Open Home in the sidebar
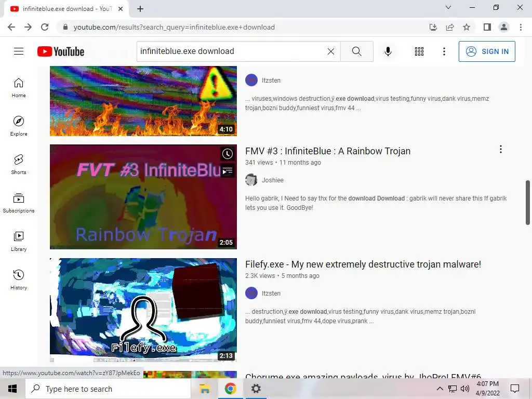Screen dimensions: 532x399 19,87
